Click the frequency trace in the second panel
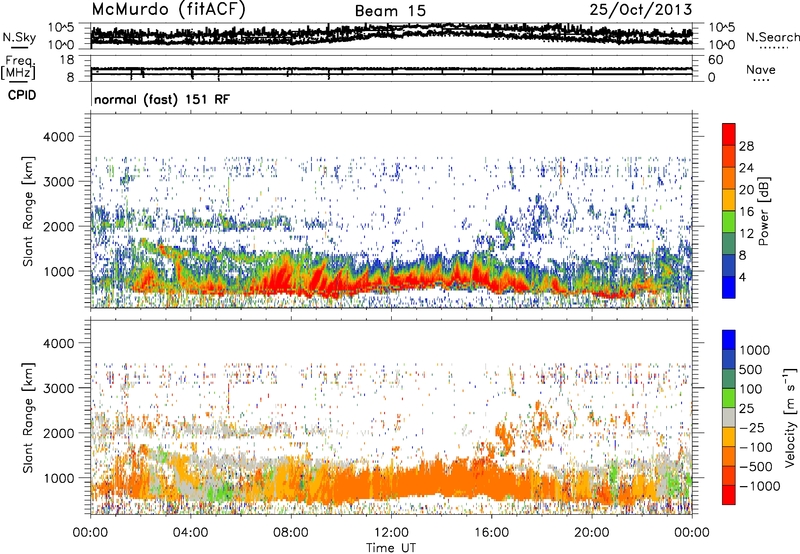 click(391, 69)
